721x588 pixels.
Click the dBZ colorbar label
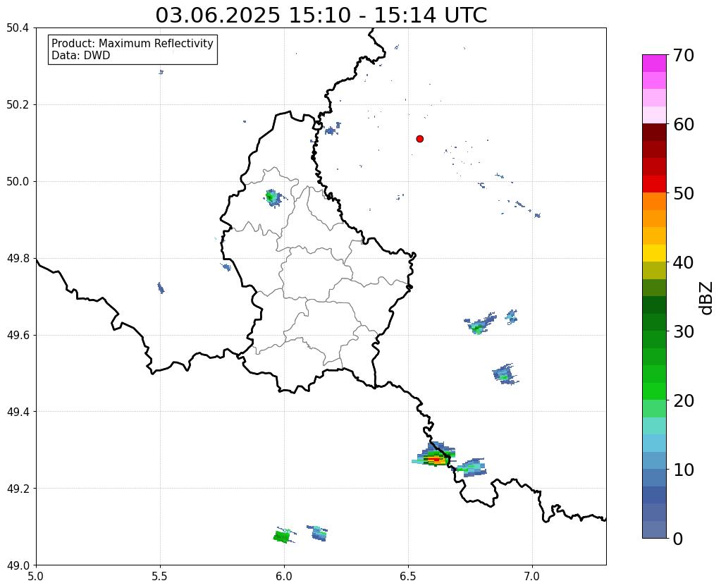(707, 298)
